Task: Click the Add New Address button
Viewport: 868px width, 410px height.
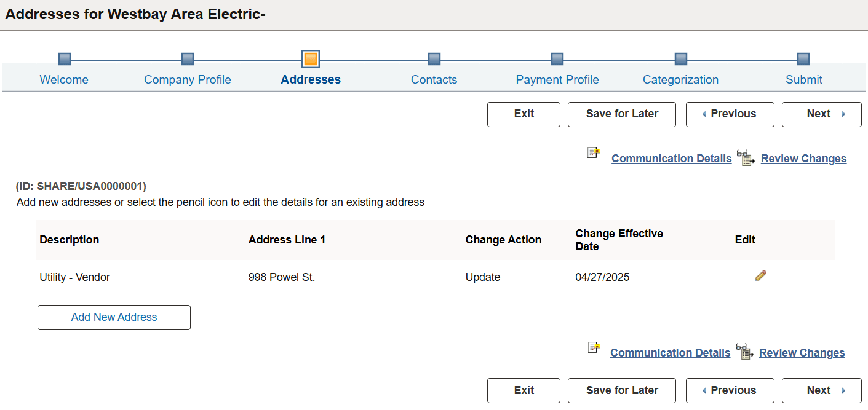Action: [113, 317]
